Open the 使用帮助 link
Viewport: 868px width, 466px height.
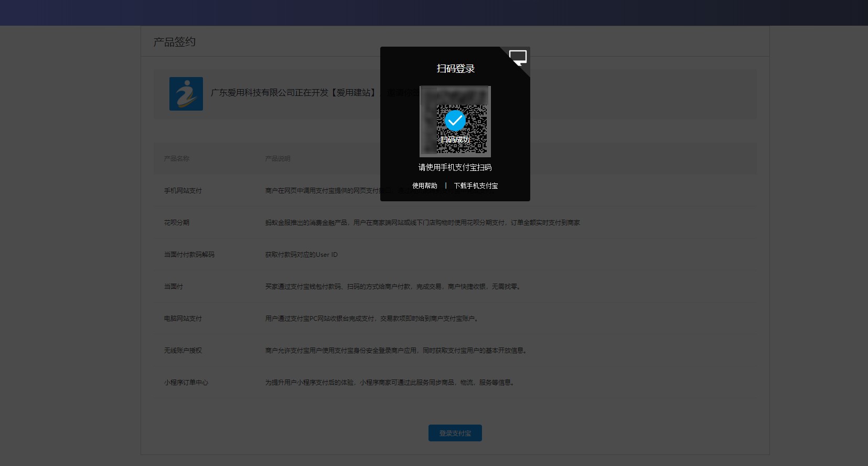click(x=425, y=186)
